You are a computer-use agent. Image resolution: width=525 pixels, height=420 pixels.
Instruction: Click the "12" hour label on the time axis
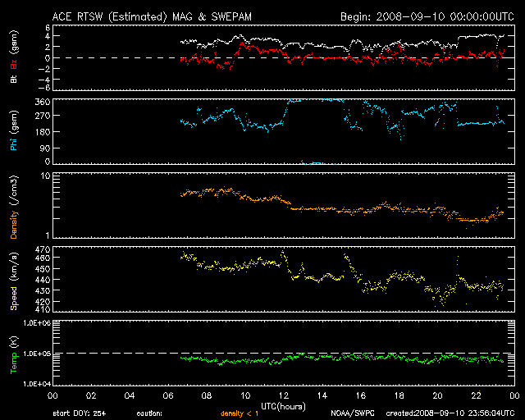[284, 396]
